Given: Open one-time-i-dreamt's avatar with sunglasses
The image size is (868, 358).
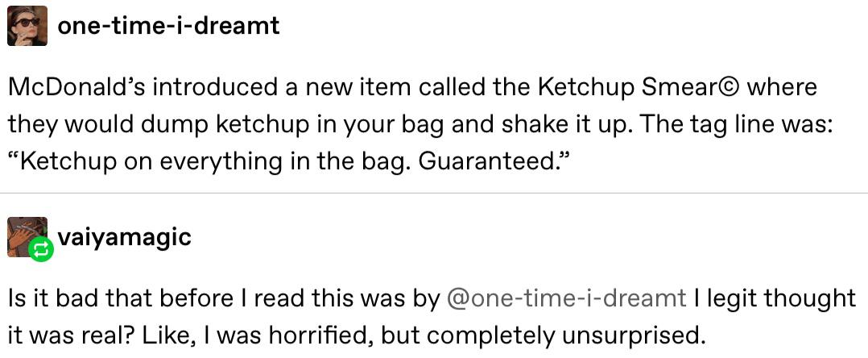Looking at the screenshot, I should [x=27, y=26].
